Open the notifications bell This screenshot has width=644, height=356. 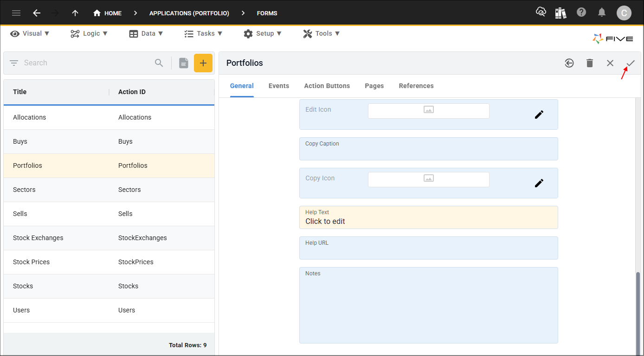tap(602, 13)
